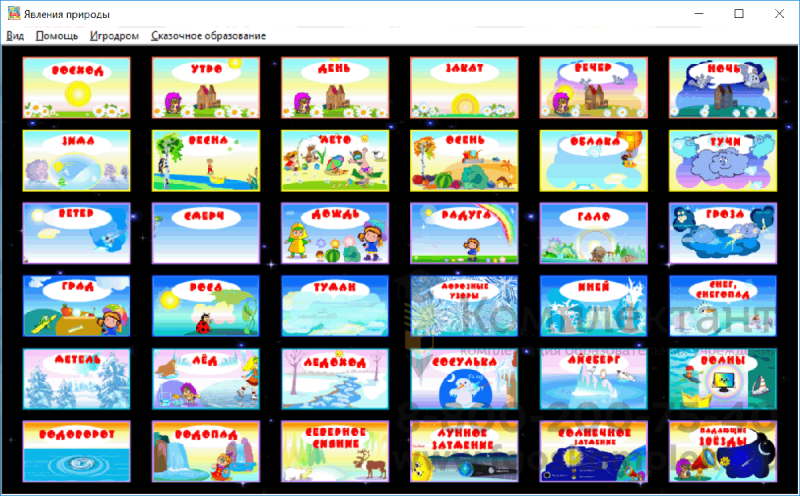Viewport: 800px width, 496px height.
Task: Open the Весна card
Action: pos(206,161)
